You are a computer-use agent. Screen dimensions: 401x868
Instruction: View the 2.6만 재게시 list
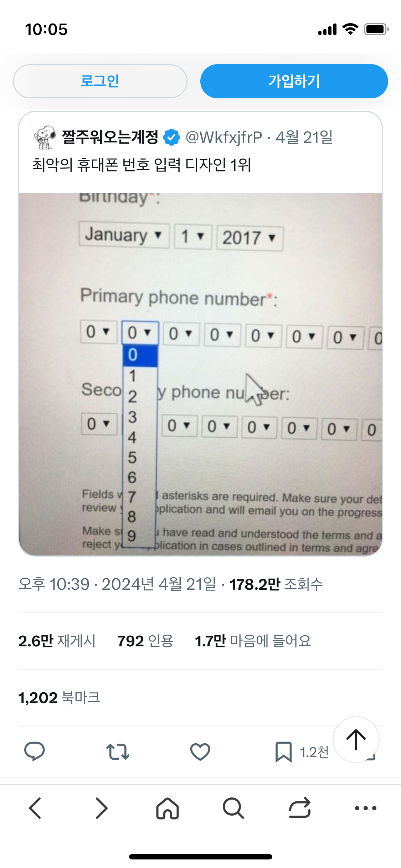[57, 641]
